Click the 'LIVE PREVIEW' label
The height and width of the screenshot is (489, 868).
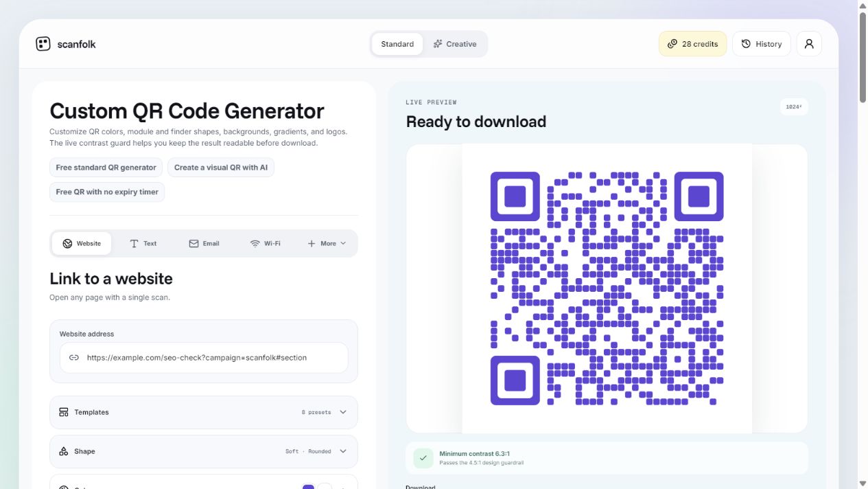(431, 102)
